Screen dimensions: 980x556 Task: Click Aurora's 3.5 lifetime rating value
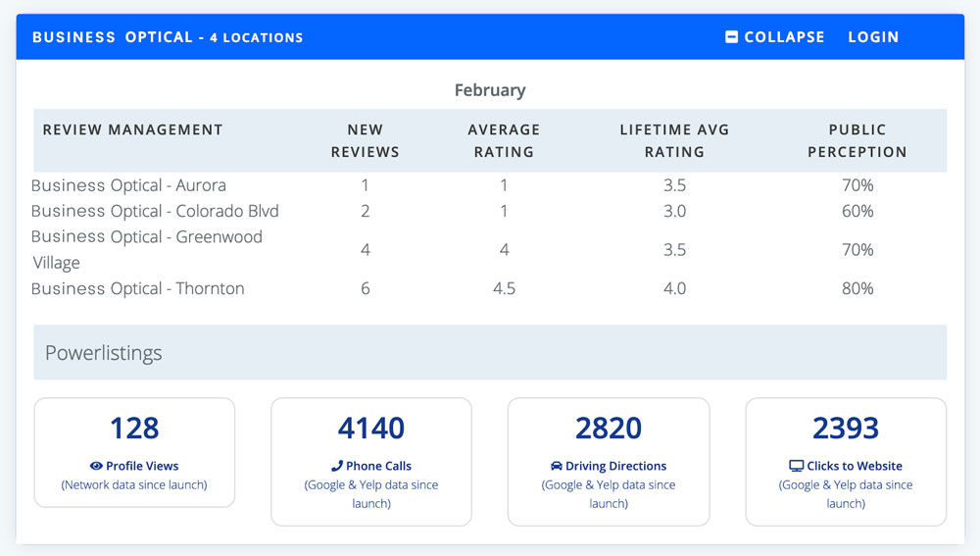pyautogui.click(x=674, y=185)
